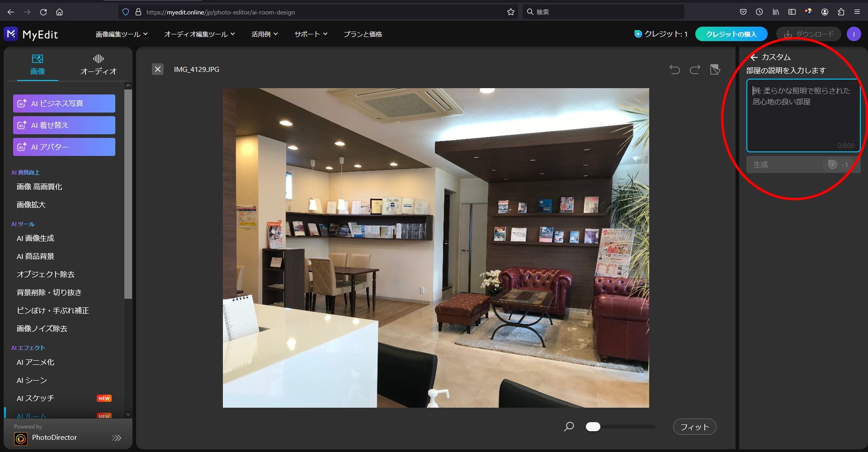Undo the last edit
Viewport: 868px width, 452px height.
(x=675, y=69)
